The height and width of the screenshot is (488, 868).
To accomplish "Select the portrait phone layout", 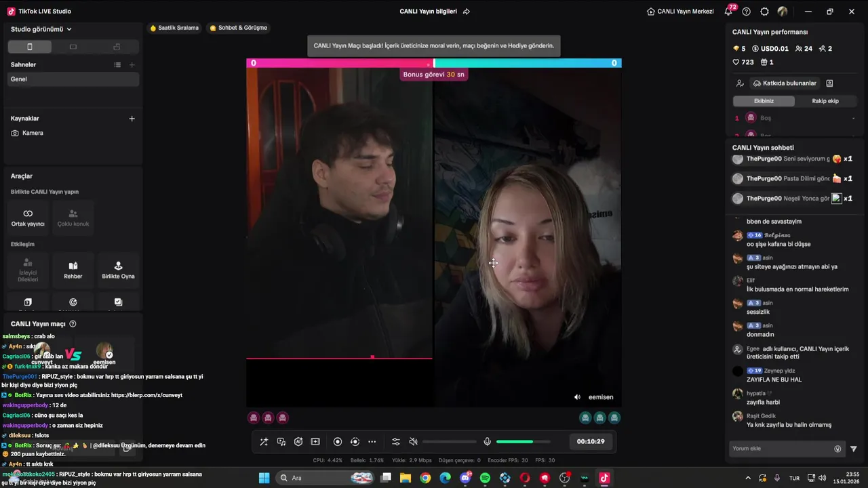I will [x=29, y=47].
